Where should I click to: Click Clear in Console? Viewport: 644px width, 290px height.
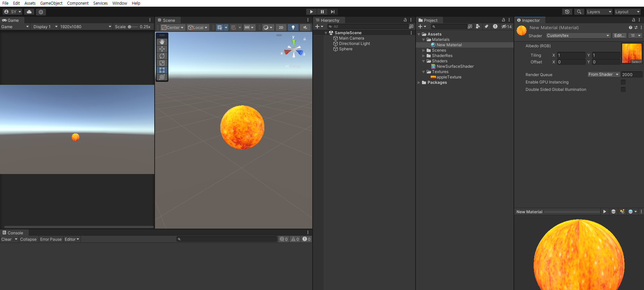pyautogui.click(x=6, y=239)
